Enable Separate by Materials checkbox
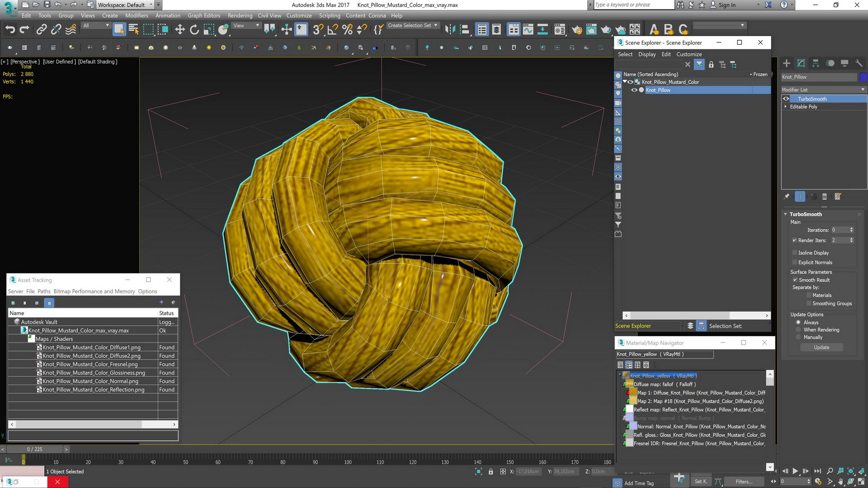 point(809,295)
